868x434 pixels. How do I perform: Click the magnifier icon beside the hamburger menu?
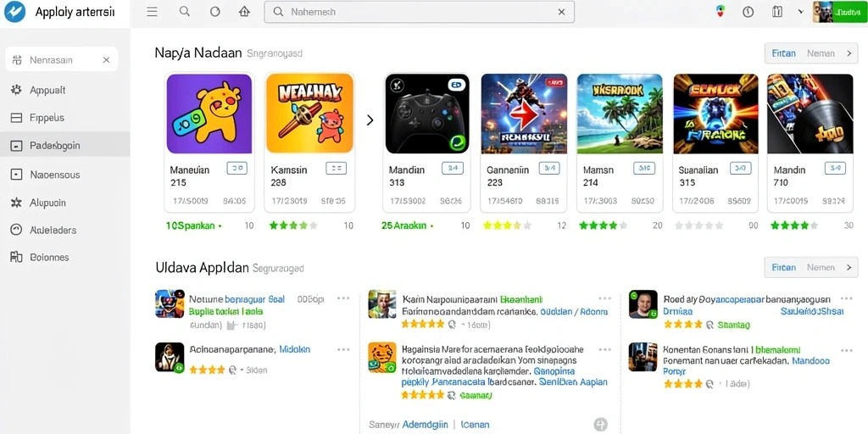point(185,12)
